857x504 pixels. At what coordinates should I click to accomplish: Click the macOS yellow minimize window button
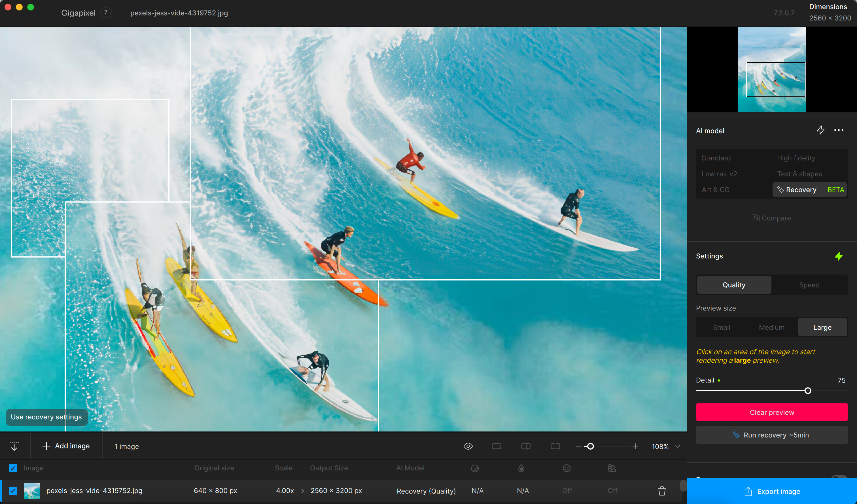coord(19,7)
